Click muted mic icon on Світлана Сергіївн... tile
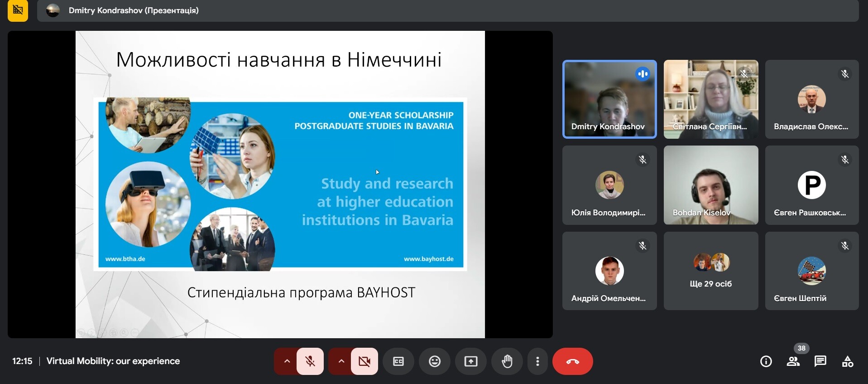 coord(744,74)
